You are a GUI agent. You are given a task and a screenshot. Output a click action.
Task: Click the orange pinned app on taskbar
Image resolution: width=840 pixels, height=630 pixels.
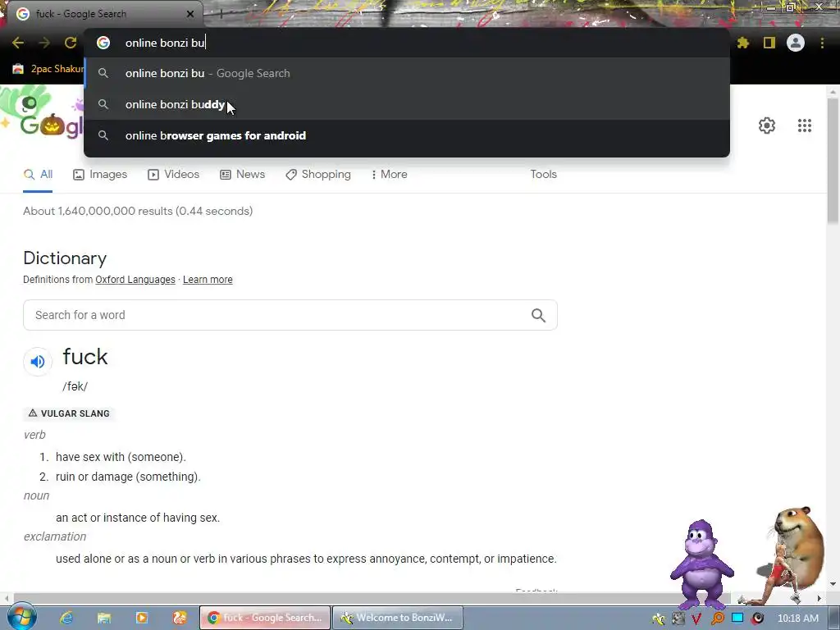pos(180,618)
